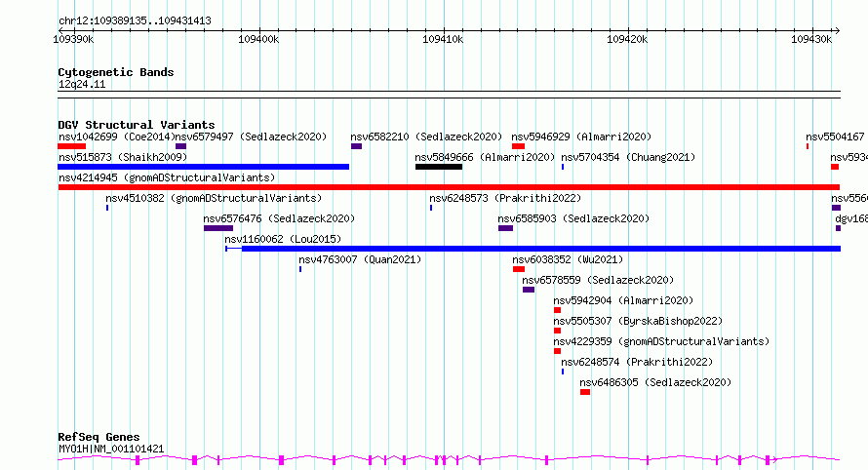Open nsv6582210 (Sedlazeck2020) variant
Screen dimensions: 868x470
[x=426, y=137]
